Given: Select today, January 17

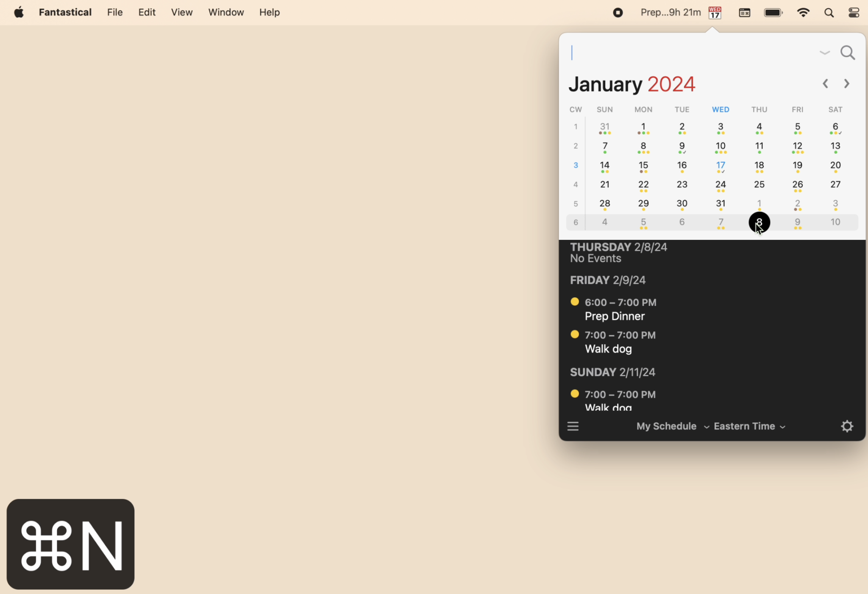Looking at the screenshot, I should [721, 166].
